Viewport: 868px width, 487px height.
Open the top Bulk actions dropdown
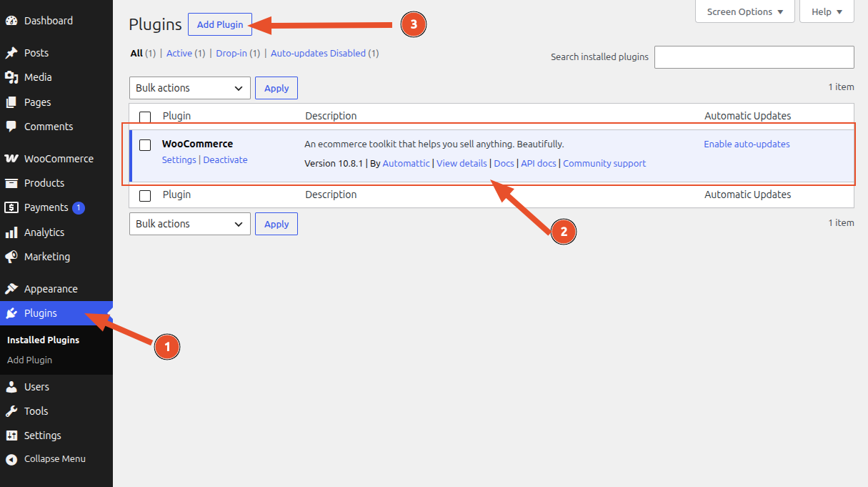(190, 88)
